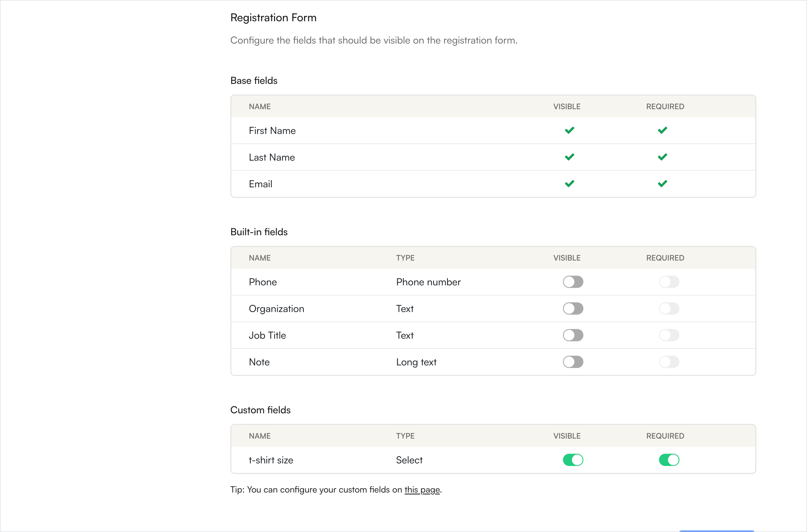Enable Organization field visibility
Screen dimensions: 807x532
pos(573,309)
